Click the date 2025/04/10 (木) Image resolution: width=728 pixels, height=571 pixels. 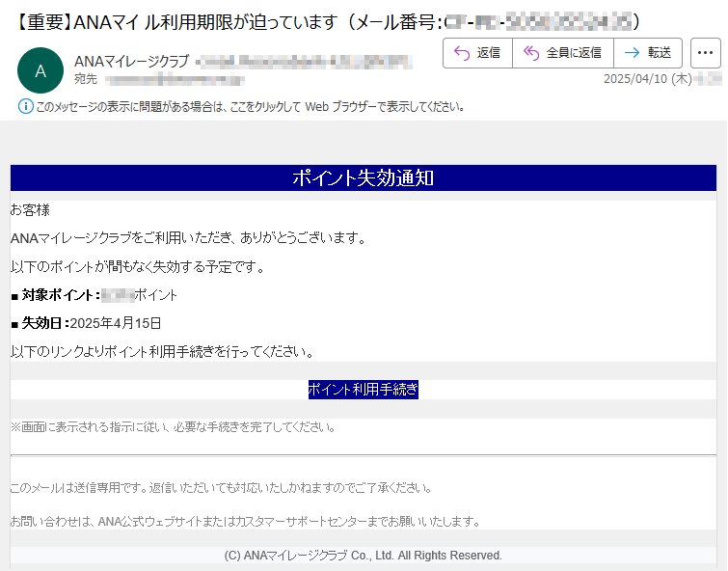tap(648, 79)
